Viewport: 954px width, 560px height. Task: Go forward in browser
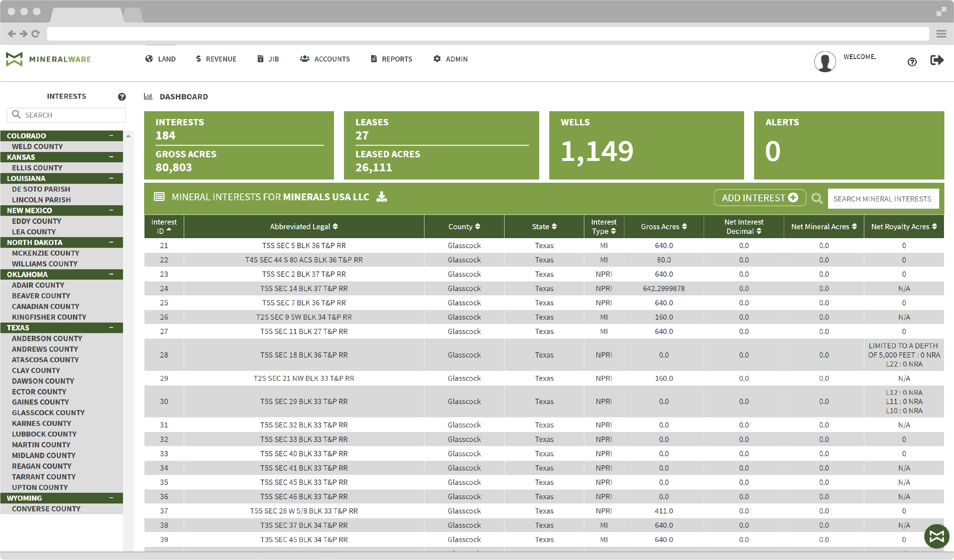(24, 34)
